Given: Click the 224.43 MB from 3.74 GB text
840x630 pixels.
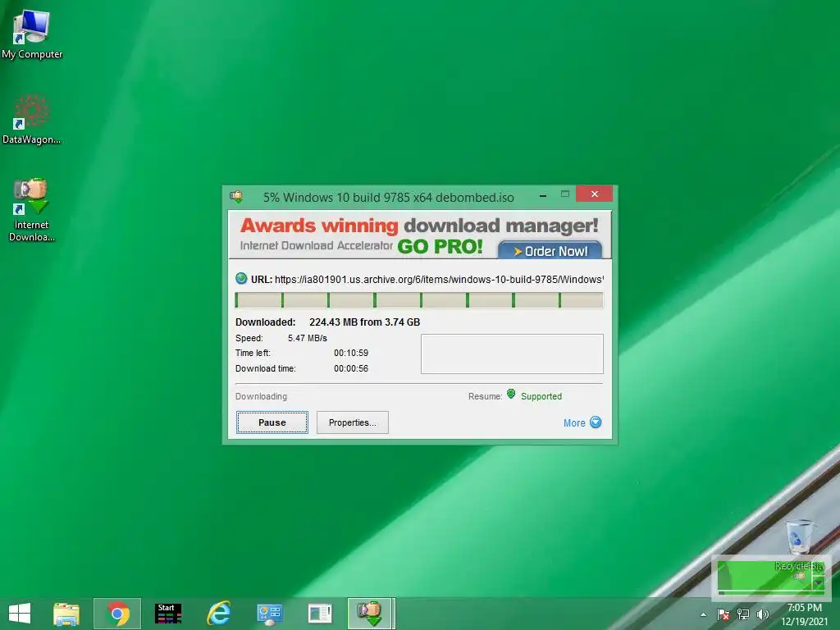Looking at the screenshot, I should (x=364, y=322).
